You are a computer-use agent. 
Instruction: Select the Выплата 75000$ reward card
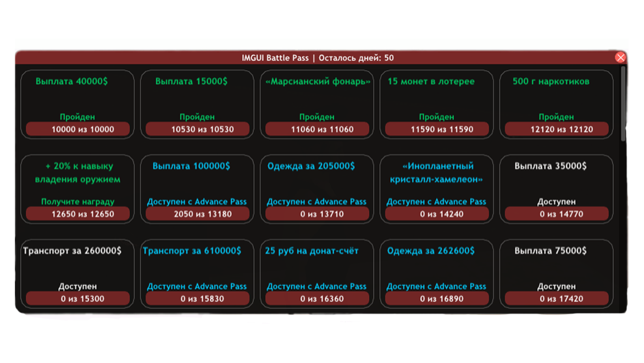(x=557, y=274)
